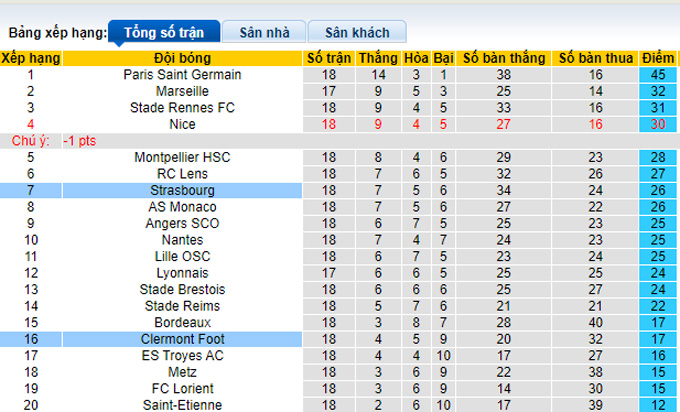The image size is (680, 412).
Task: Select the highlighted Clermont Foot row
Action: [183, 339]
